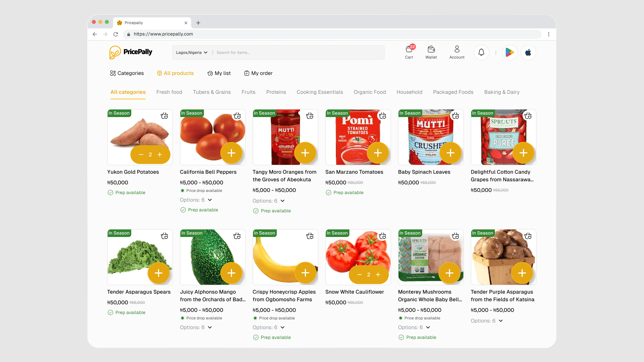The height and width of the screenshot is (362, 644).
Task: Select the Organic Food tab
Action: pos(370,92)
